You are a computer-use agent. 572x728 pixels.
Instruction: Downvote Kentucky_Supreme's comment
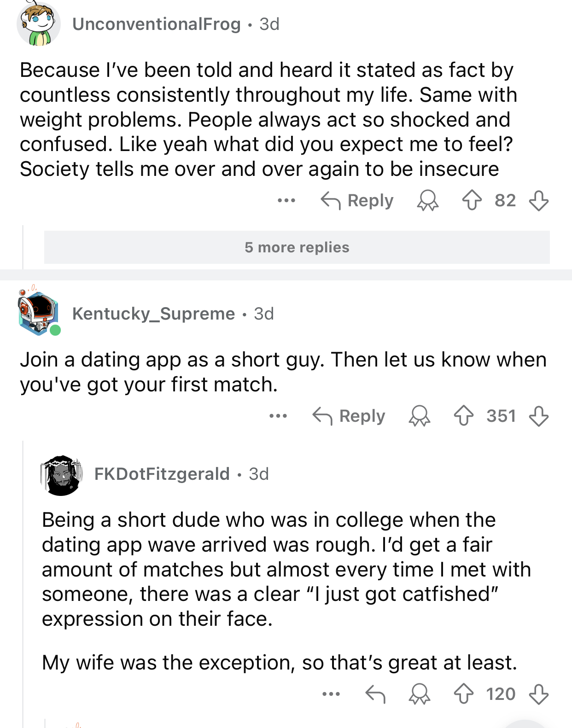(x=538, y=416)
